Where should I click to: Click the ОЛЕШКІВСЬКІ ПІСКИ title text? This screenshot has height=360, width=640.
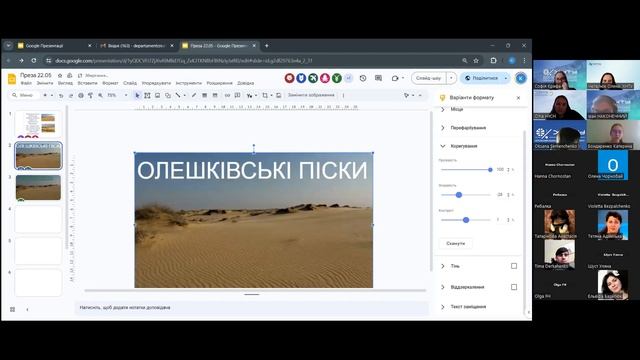(x=252, y=171)
